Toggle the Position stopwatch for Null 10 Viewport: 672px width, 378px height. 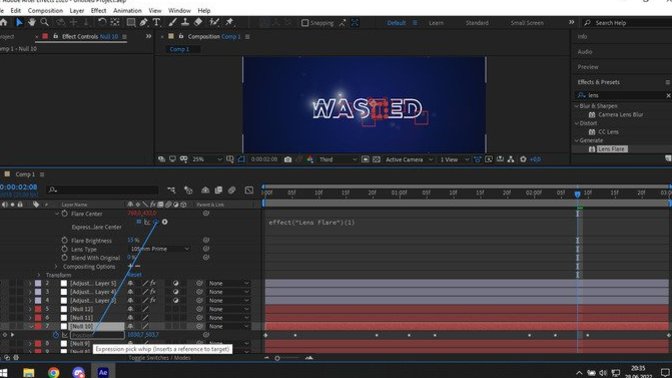56,335
